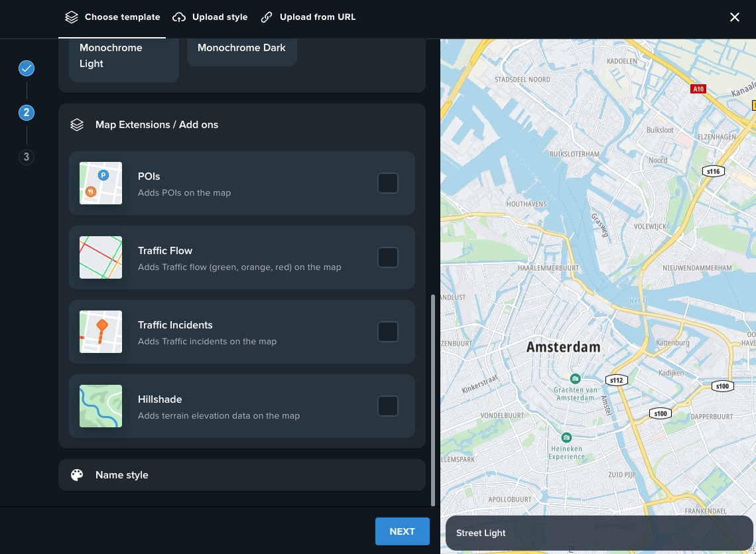Switch to the Upload style tab

point(210,17)
